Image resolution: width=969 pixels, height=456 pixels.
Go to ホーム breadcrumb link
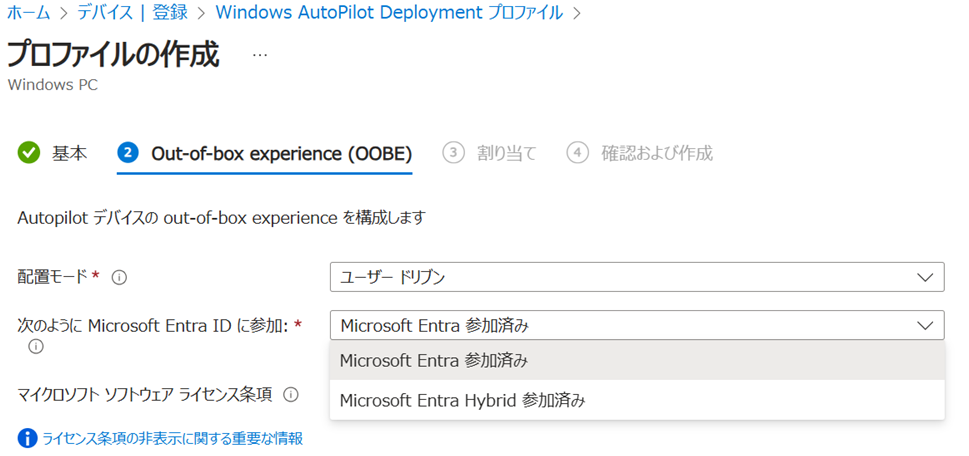coord(28,13)
